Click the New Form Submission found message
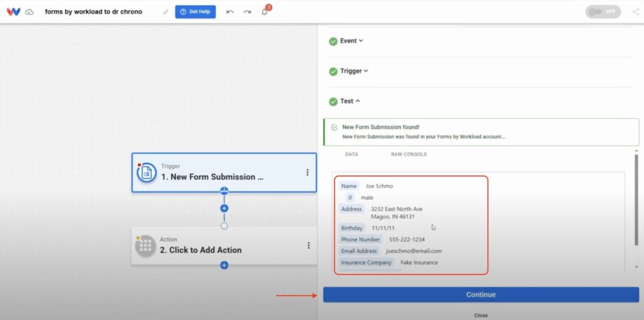The height and width of the screenshot is (320, 644). pyautogui.click(x=481, y=132)
